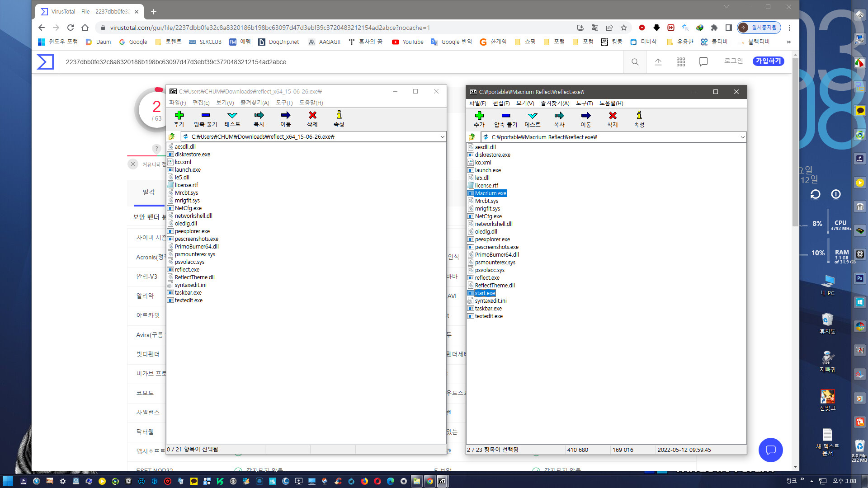Dismiss the community notice X button

[133, 164]
